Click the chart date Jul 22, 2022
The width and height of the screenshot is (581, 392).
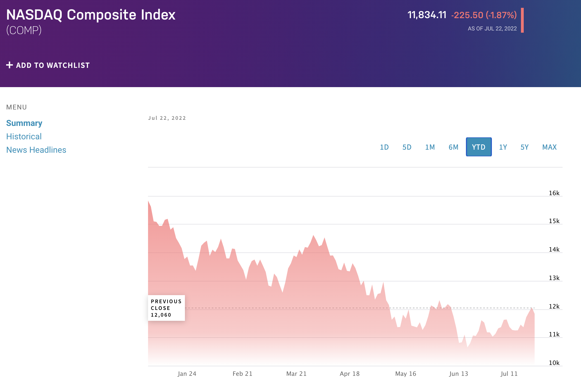167,118
